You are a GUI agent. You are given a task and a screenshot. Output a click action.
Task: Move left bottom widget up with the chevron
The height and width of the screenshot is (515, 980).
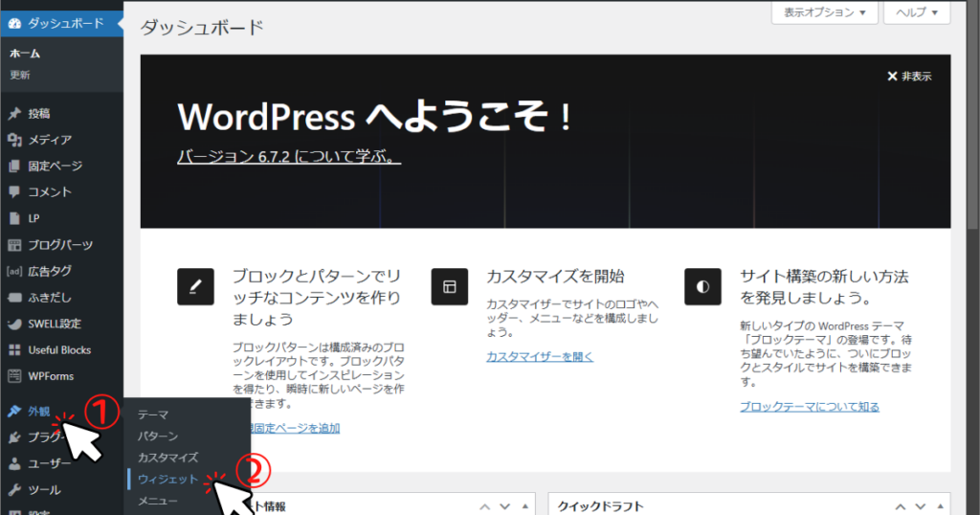(x=485, y=506)
